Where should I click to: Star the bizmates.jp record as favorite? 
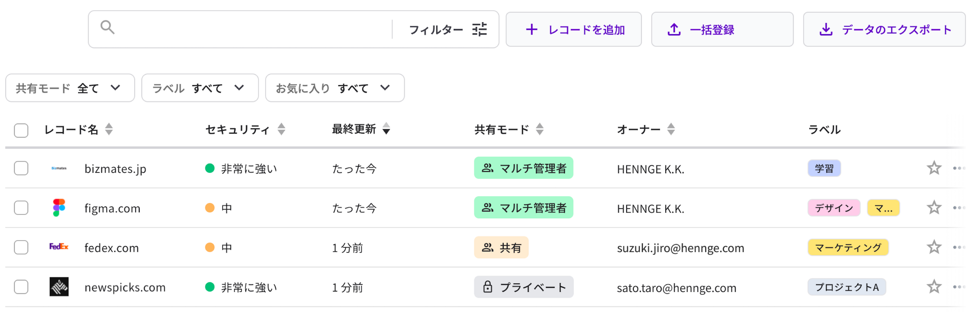coord(934,168)
